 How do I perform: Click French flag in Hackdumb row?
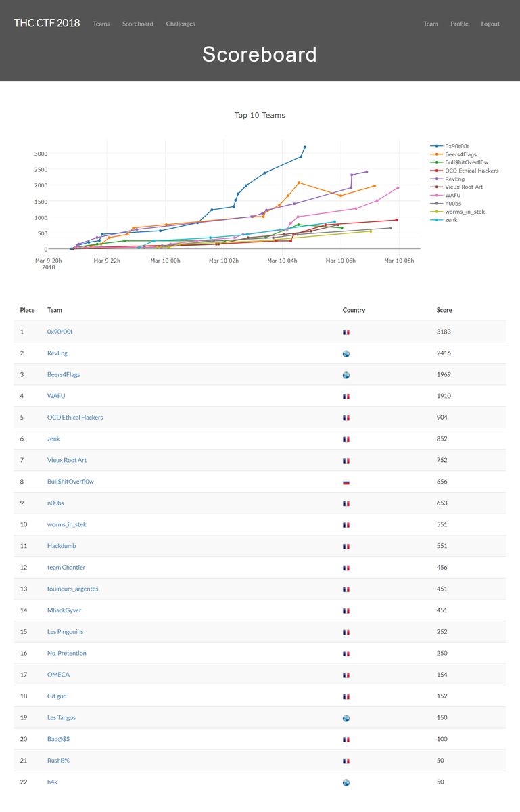346,547
